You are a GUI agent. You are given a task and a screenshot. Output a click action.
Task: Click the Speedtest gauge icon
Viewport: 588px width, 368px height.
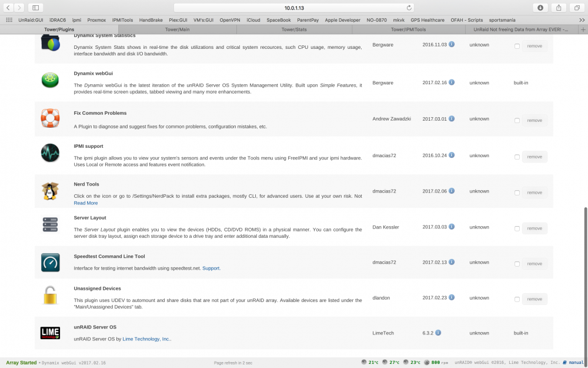tap(50, 262)
